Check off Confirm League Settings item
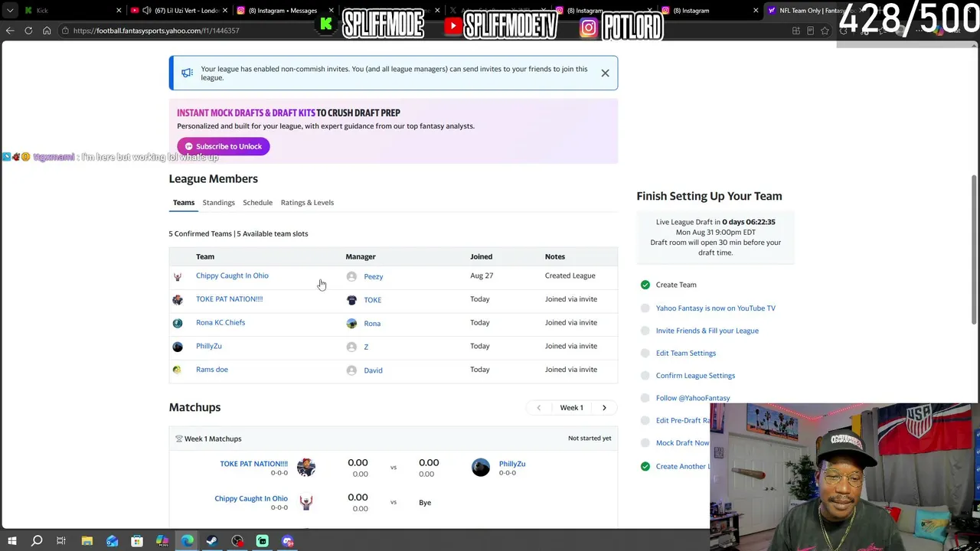Image resolution: width=980 pixels, height=551 pixels. [x=645, y=376]
